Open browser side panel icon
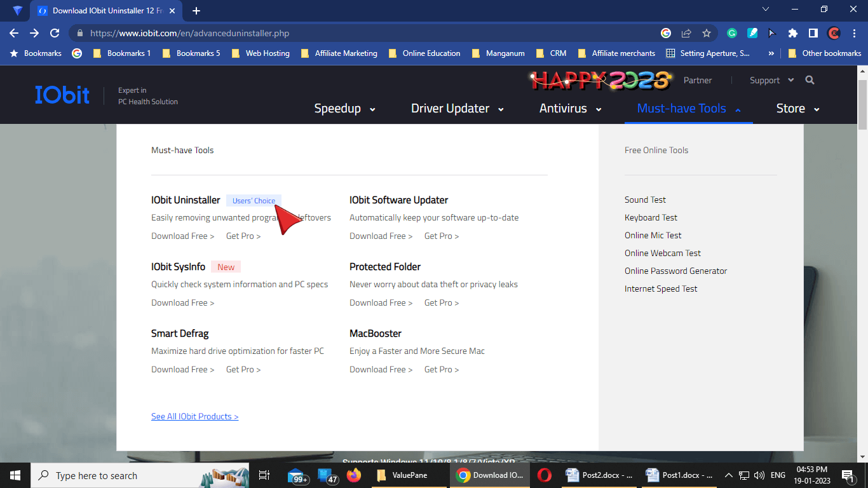The image size is (868, 488). point(813,33)
